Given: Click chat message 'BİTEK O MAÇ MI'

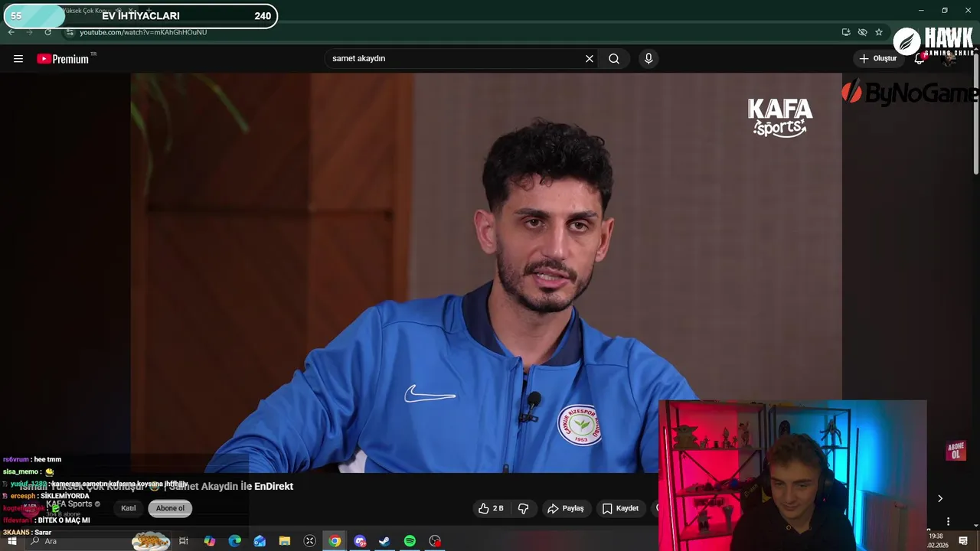Looking at the screenshot, I should [64, 520].
